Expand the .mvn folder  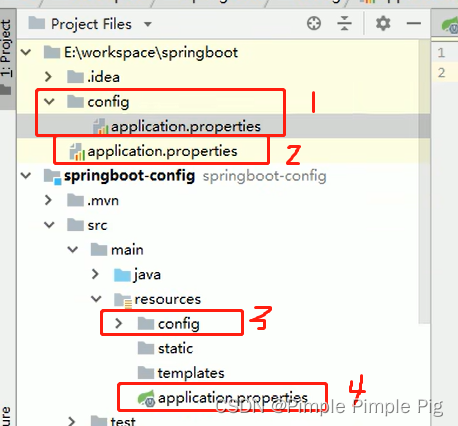point(49,200)
